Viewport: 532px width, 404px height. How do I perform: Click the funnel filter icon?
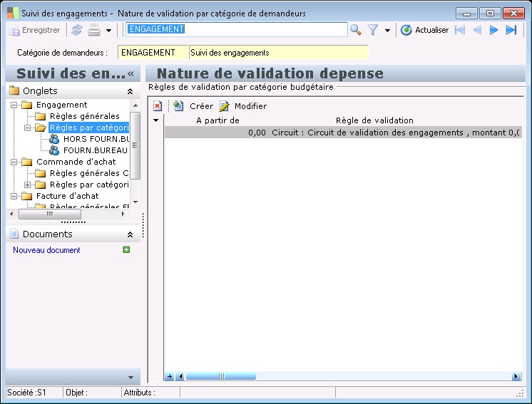(x=373, y=30)
